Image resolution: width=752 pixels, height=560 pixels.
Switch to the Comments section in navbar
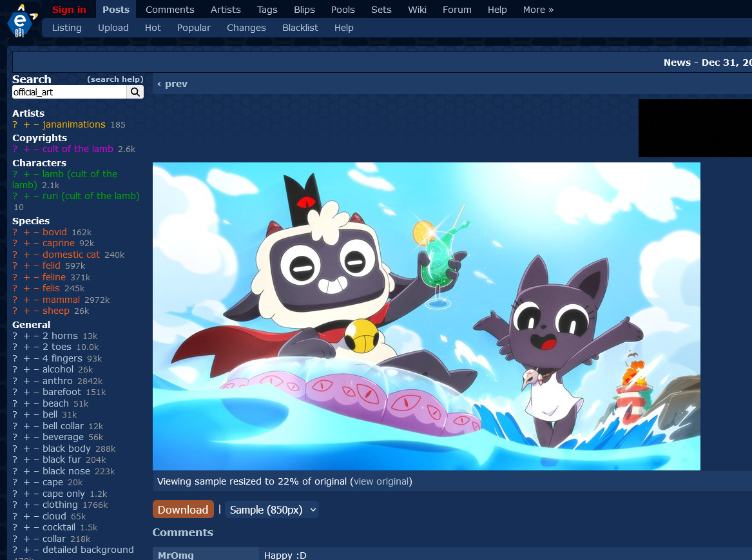169,10
